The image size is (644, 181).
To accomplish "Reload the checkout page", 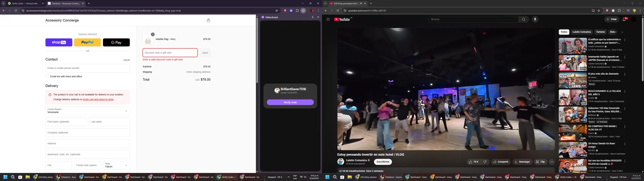I will [15, 11].
